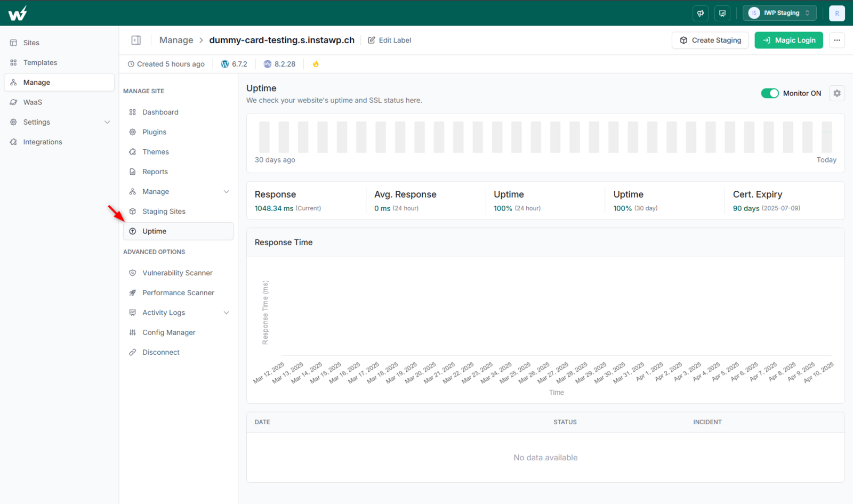Image resolution: width=853 pixels, height=504 pixels.
Task: Click the INCIDENT column header
Action: (707, 422)
